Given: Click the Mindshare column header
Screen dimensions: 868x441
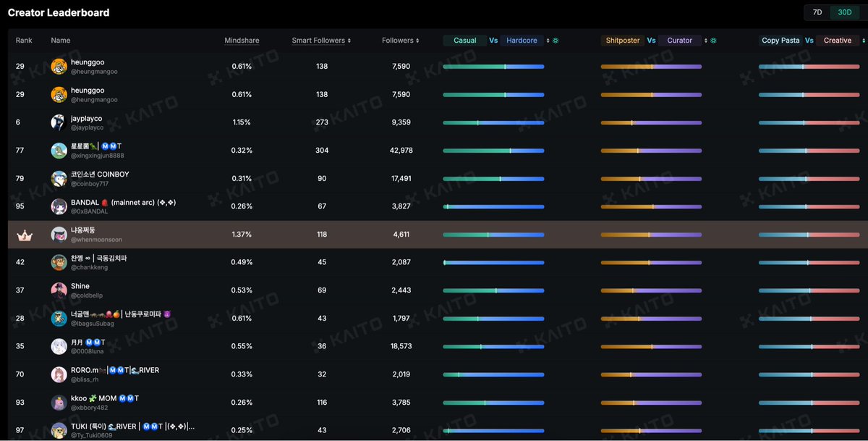Looking at the screenshot, I should (x=242, y=41).
